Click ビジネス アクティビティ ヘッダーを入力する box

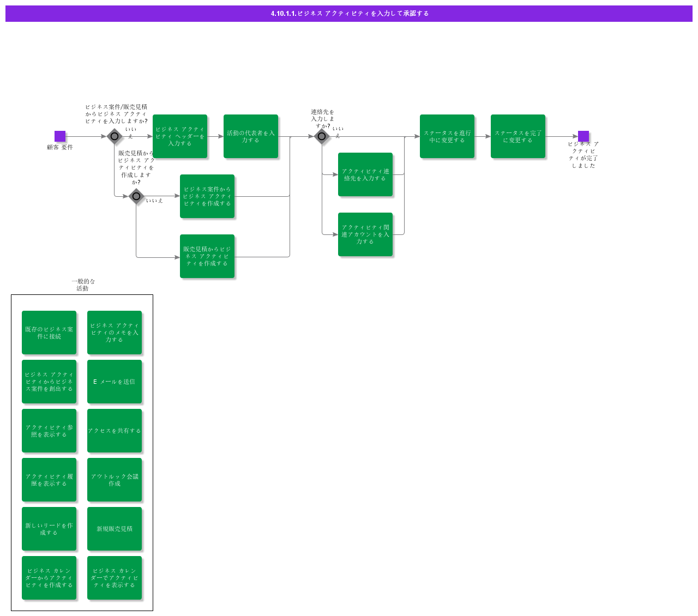click(x=180, y=136)
